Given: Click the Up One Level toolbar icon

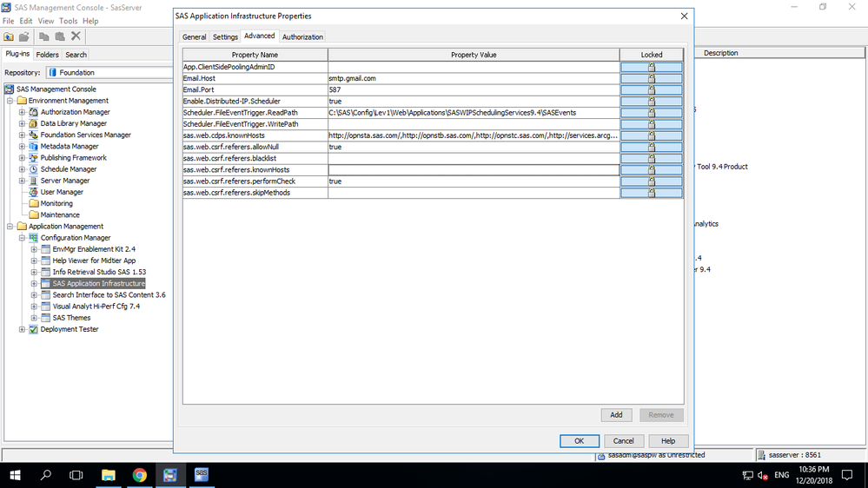Looking at the screenshot, I should point(9,36).
